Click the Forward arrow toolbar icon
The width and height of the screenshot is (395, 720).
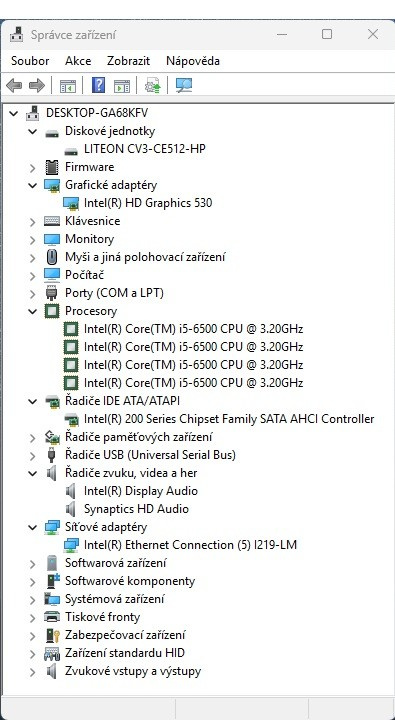[36, 85]
